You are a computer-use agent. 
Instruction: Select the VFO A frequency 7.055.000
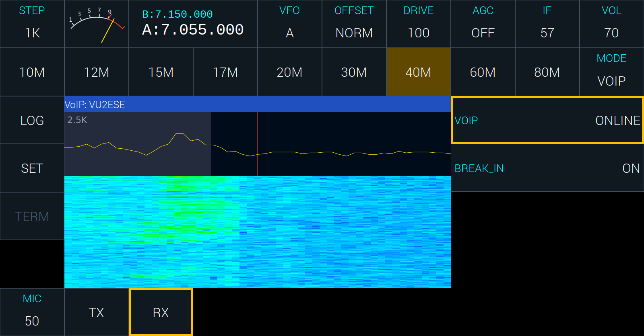coord(193,30)
